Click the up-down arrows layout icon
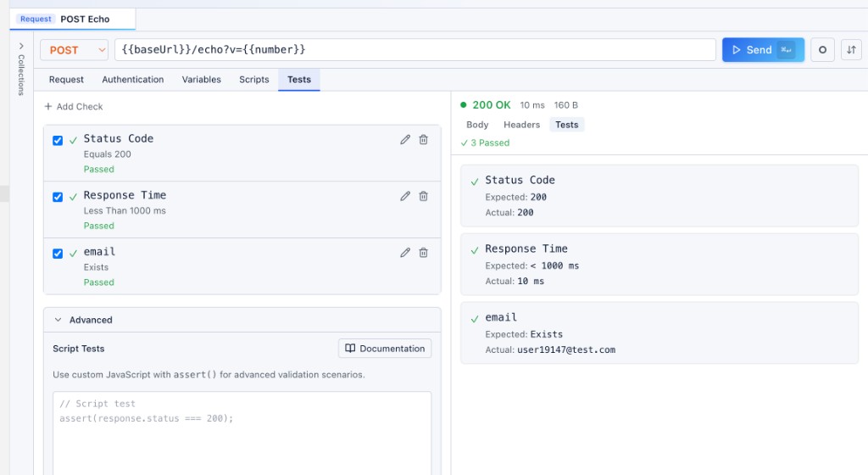 851,50
